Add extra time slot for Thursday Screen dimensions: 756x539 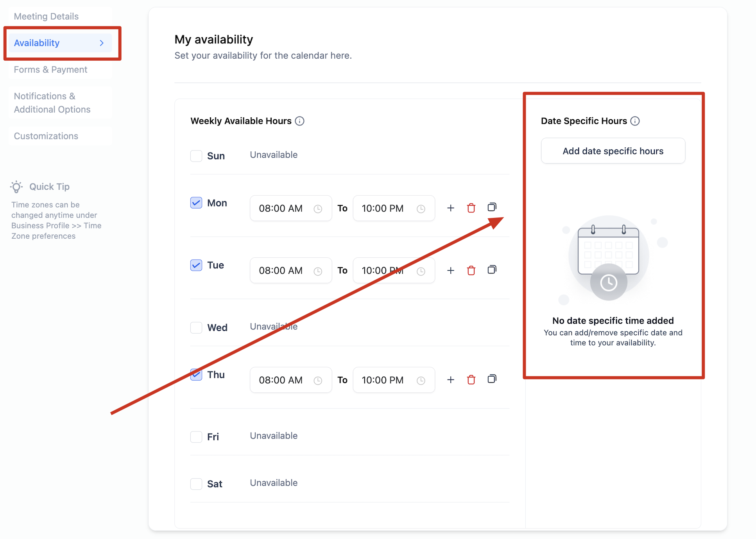click(450, 380)
